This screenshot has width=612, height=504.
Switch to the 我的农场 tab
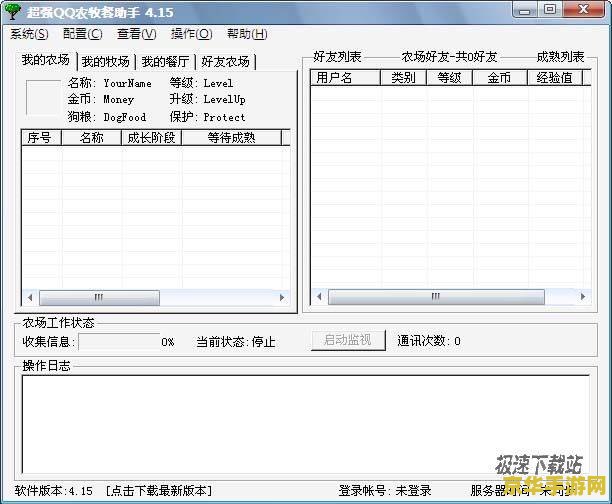click(x=46, y=60)
